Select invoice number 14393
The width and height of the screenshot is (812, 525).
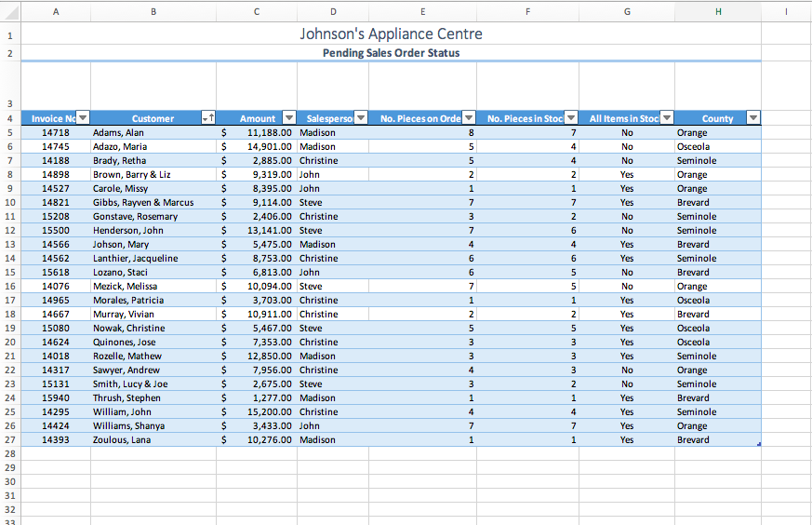pyautogui.click(x=56, y=440)
